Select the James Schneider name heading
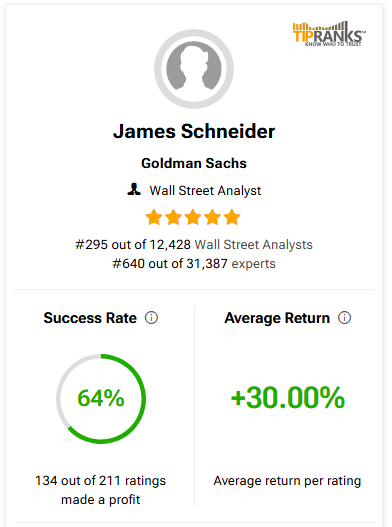 point(194,131)
